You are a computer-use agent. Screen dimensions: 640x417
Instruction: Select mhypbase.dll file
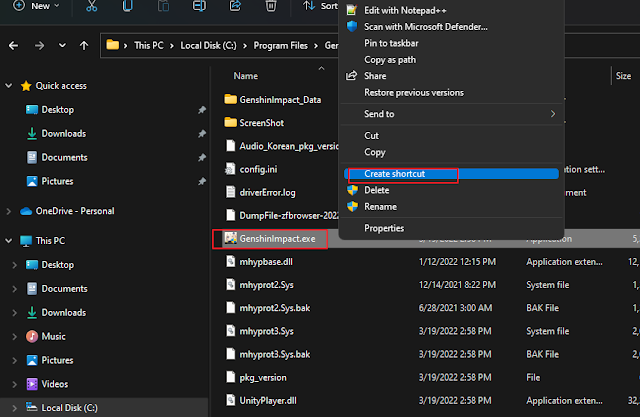[259, 262]
